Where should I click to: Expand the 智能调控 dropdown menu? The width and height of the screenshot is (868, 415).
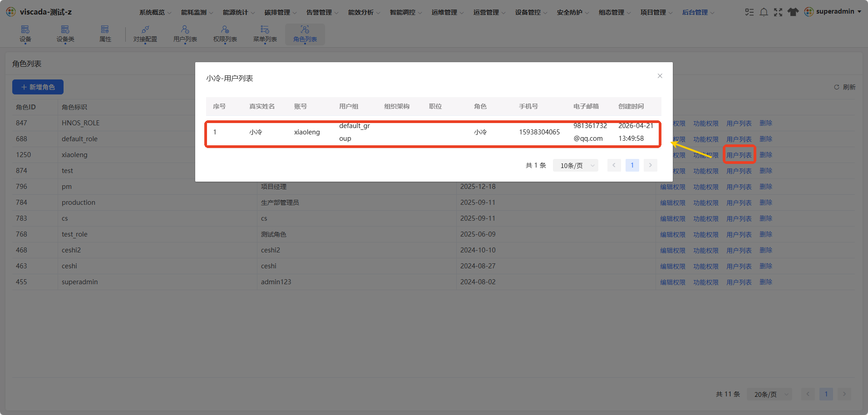pos(406,12)
